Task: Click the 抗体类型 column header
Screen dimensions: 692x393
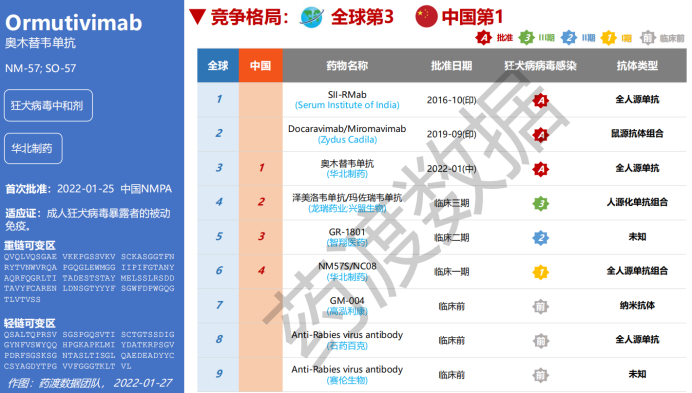Action: [x=637, y=66]
